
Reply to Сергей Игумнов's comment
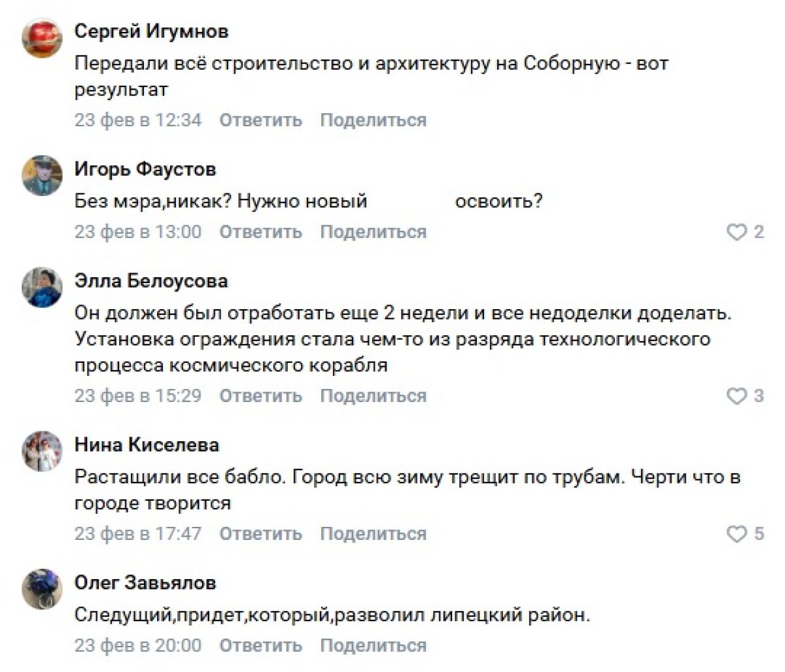(x=260, y=120)
